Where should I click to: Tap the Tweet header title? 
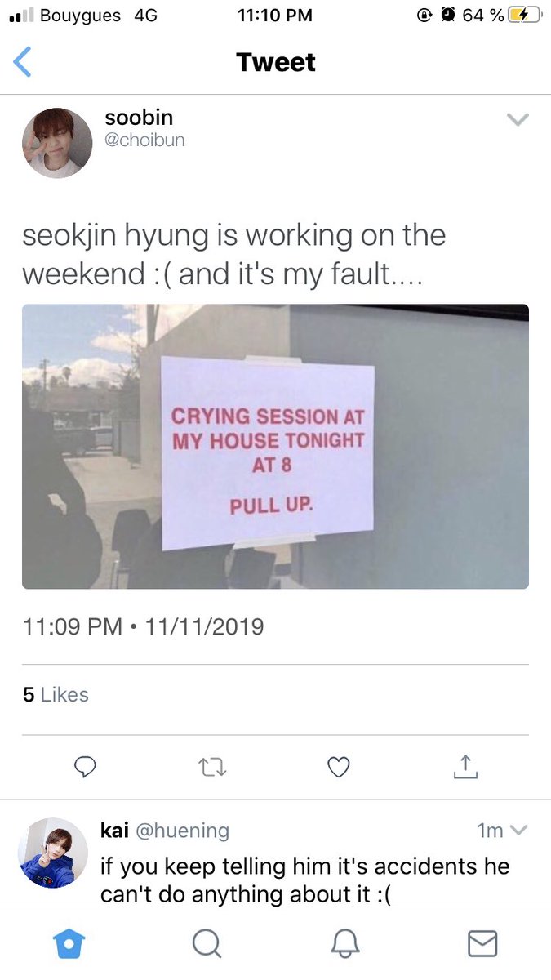point(276,62)
